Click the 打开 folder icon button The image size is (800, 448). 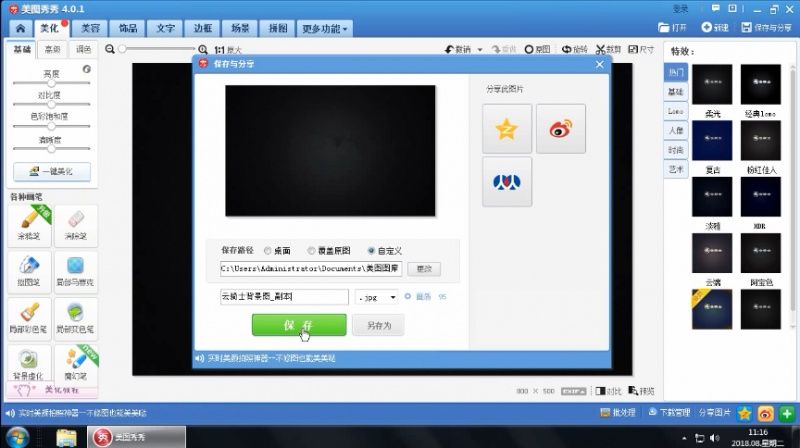coord(672,28)
